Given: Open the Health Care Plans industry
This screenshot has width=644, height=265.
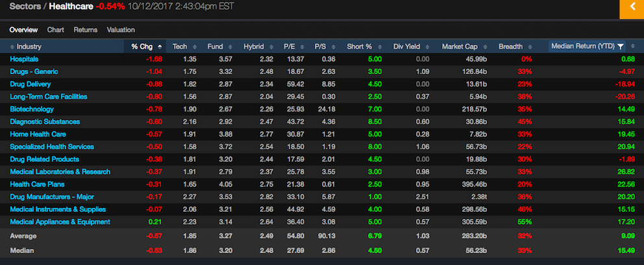Looking at the screenshot, I should [37, 184].
